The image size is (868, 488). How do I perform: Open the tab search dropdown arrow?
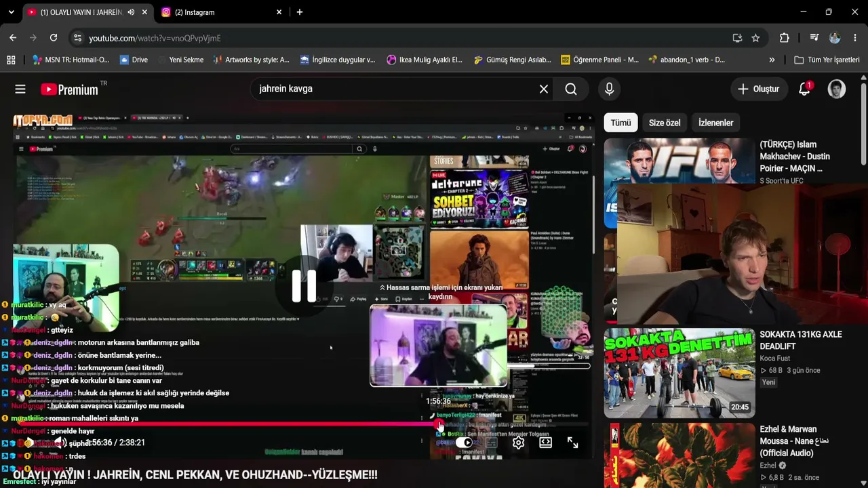11,12
